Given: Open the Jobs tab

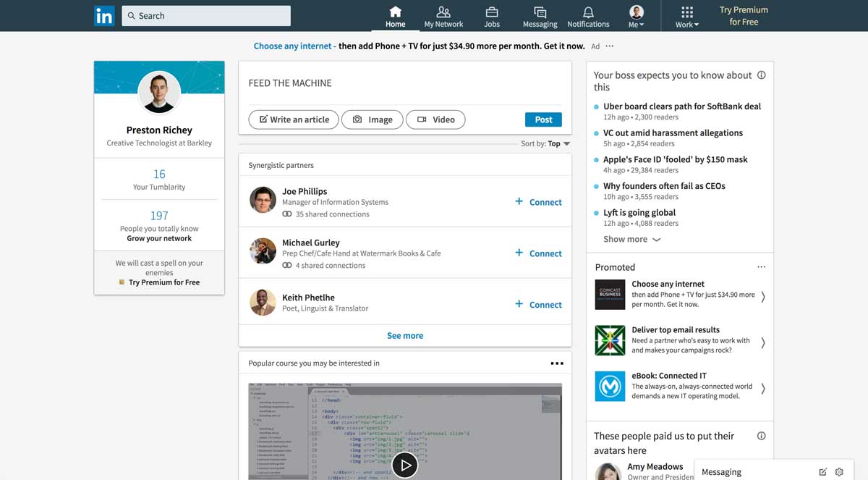Looking at the screenshot, I should (x=492, y=17).
